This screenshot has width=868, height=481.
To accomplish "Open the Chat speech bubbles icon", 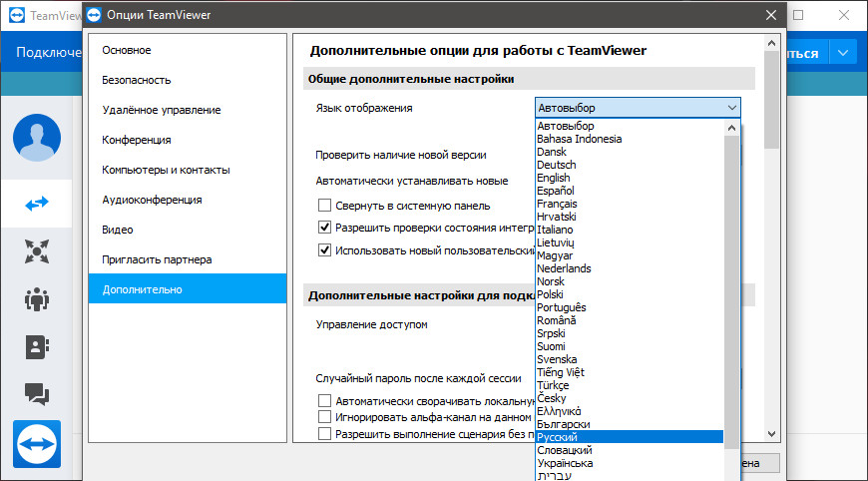I will coord(37,394).
